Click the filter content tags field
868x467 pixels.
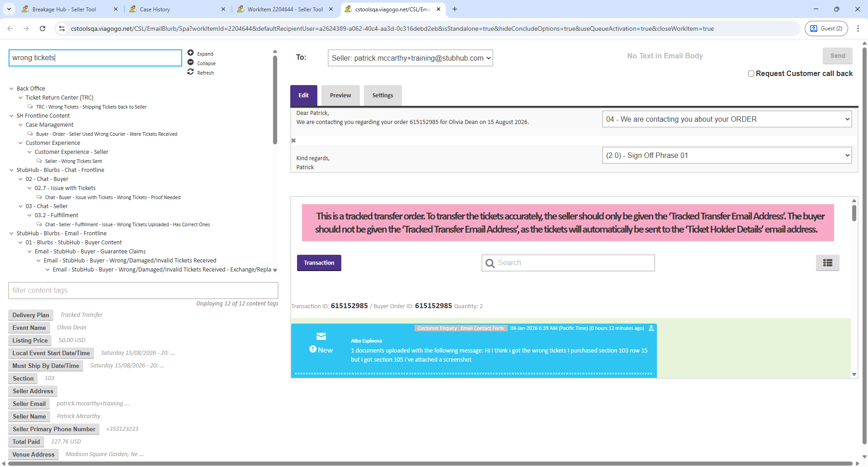[x=143, y=291]
